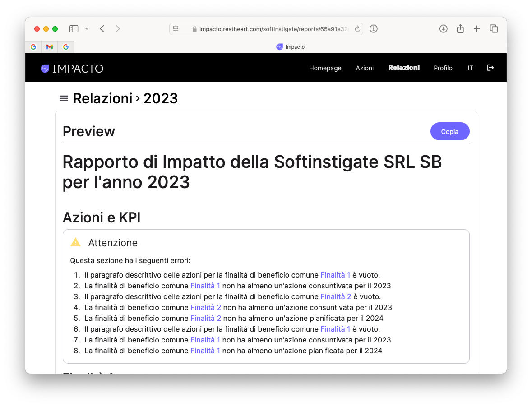Open the Profilo navigation item
The height and width of the screenshot is (407, 532).
click(x=443, y=68)
